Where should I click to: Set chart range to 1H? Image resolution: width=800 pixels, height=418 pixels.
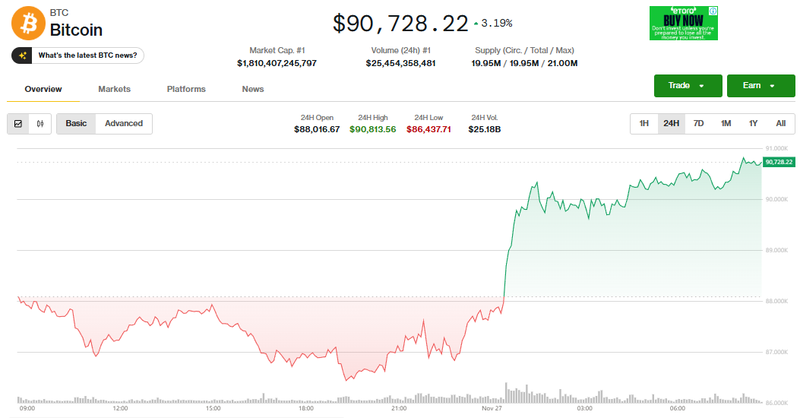[644, 124]
